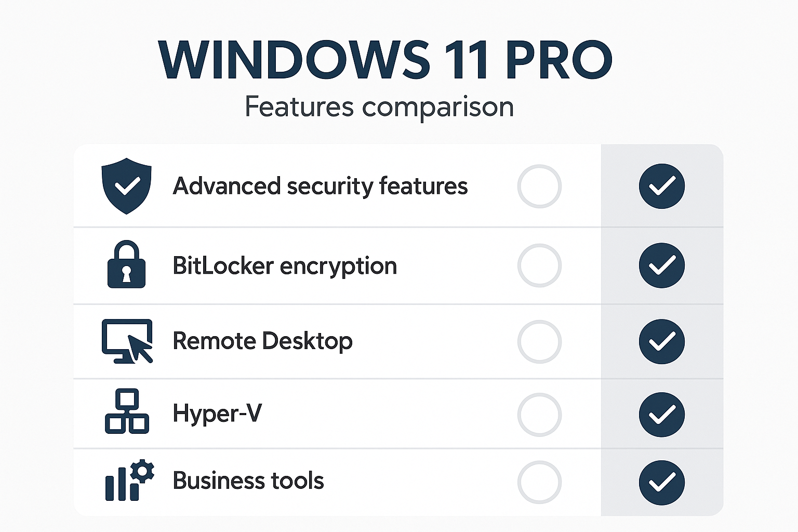Click the Features comparison subtitle
Image resolution: width=798 pixels, height=532 pixels.
coord(379,107)
